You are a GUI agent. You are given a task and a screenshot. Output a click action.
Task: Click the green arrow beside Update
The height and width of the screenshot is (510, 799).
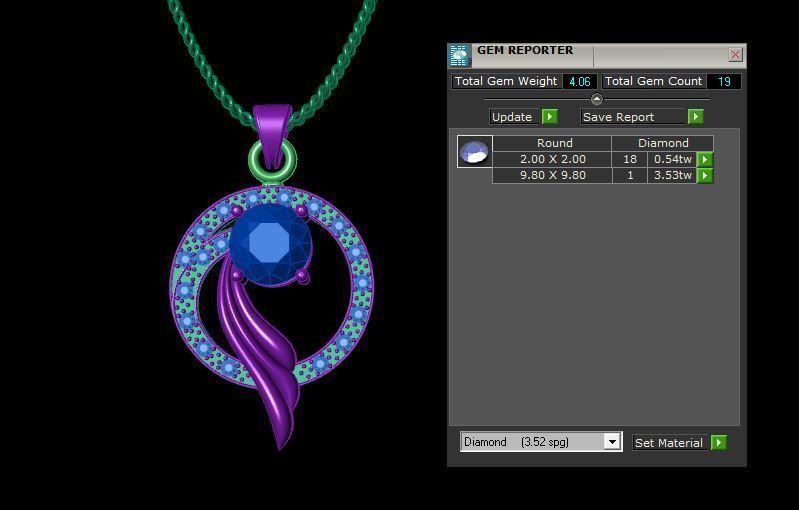[x=549, y=117]
